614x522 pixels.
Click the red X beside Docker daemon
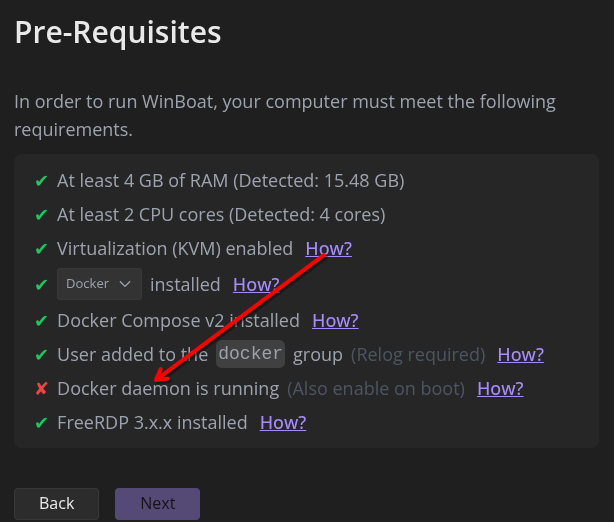click(41, 389)
